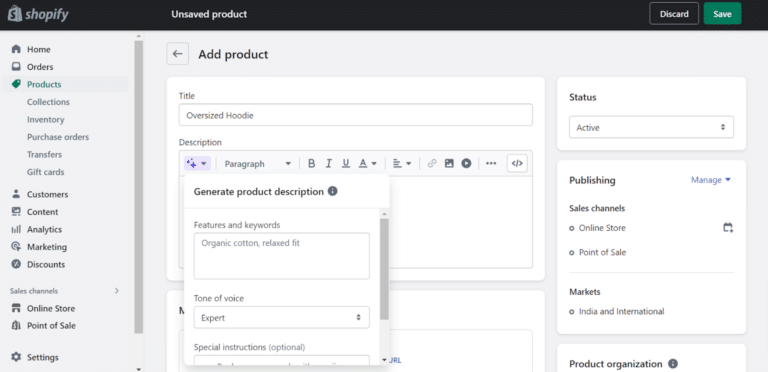
Task: Insert a video in description
Action: coord(466,163)
